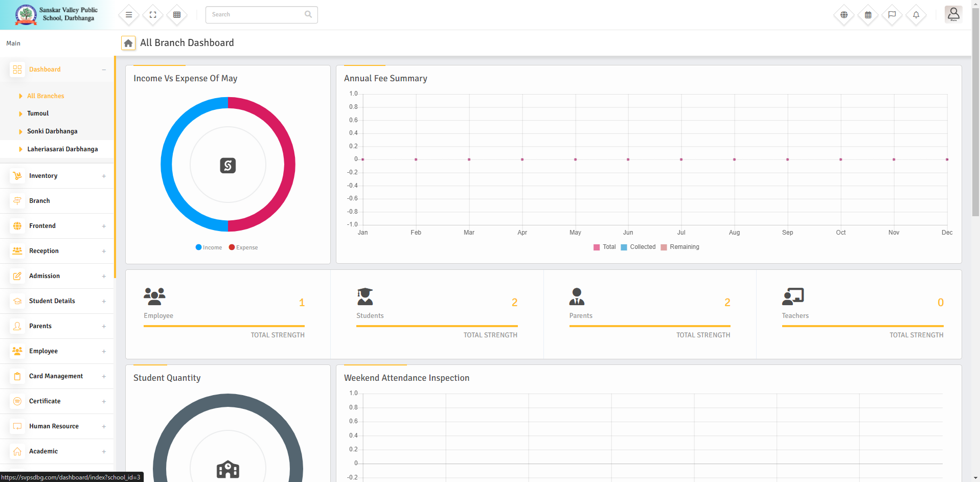Expand the Frontend submenu plus sign
980x482 pixels.
[x=104, y=226]
